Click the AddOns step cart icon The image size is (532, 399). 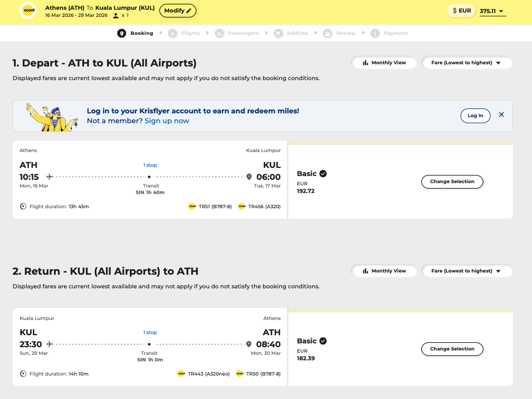tap(278, 33)
